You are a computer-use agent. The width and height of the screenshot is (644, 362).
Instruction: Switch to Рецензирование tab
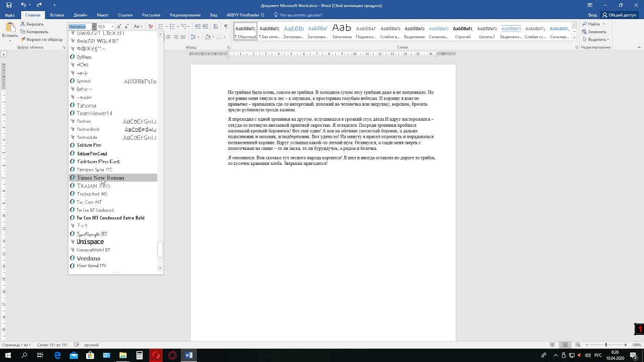pyautogui.click(x=185, y=15)
